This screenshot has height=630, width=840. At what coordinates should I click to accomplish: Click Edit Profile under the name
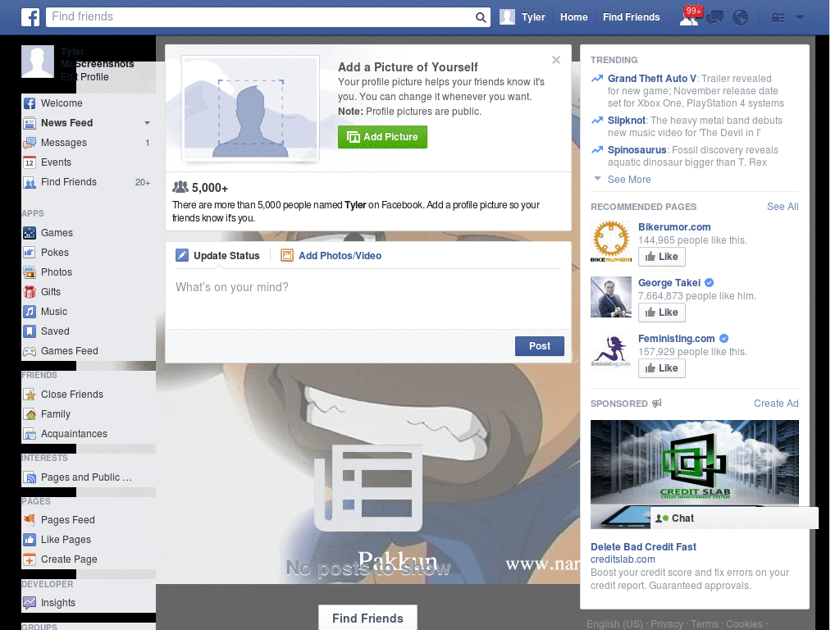tap(84, 77)
